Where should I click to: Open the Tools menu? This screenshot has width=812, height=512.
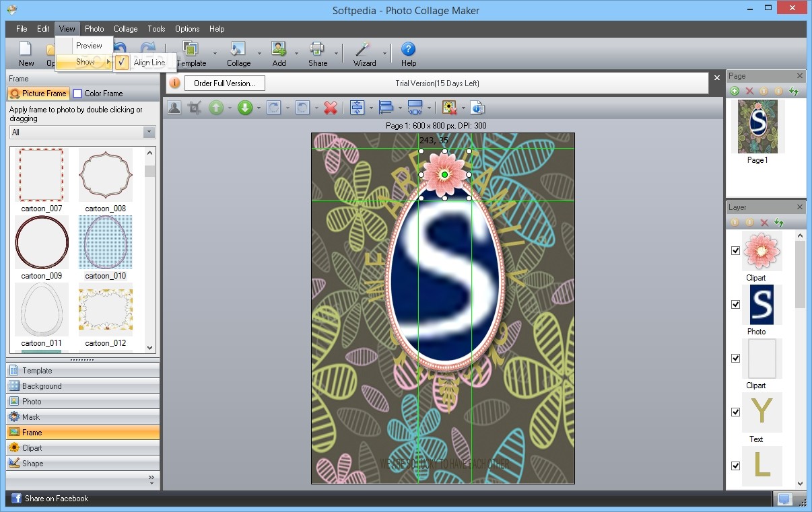click(156, 29)
